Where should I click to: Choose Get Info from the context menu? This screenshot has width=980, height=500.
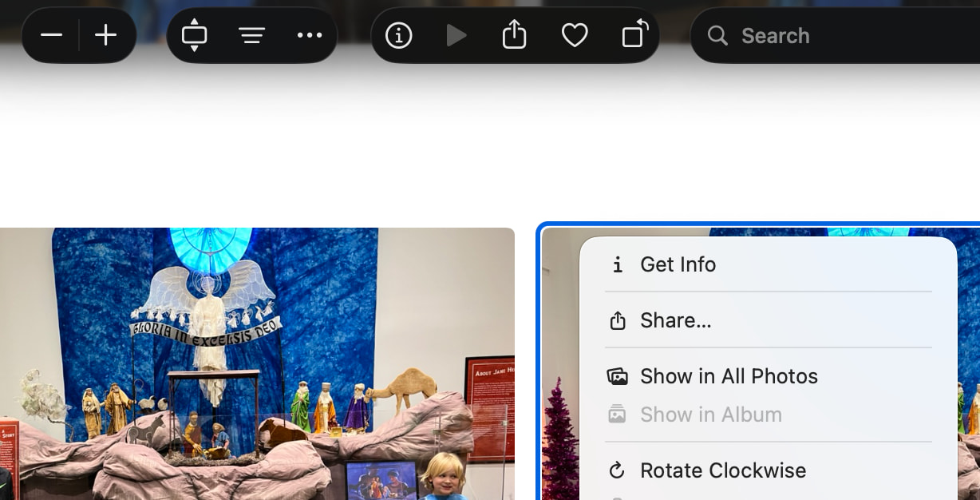click(678, 264)
